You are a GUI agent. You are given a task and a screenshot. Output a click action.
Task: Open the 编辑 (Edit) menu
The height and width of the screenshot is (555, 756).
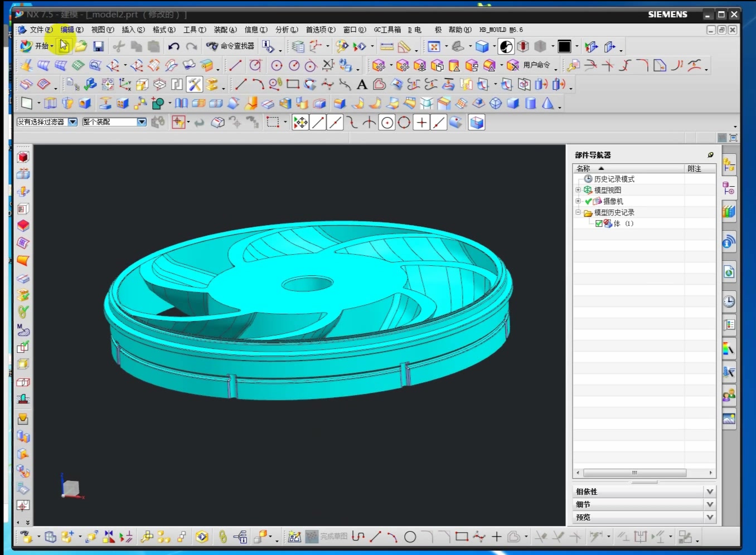pyautogui.click(x=72, y=30)
